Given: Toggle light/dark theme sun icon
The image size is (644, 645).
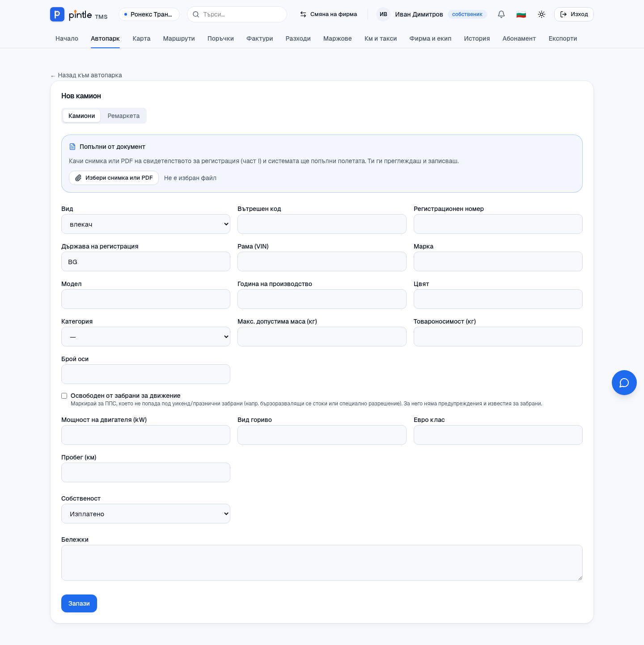Looking at the screenshot, I should (x=542, y=14).
